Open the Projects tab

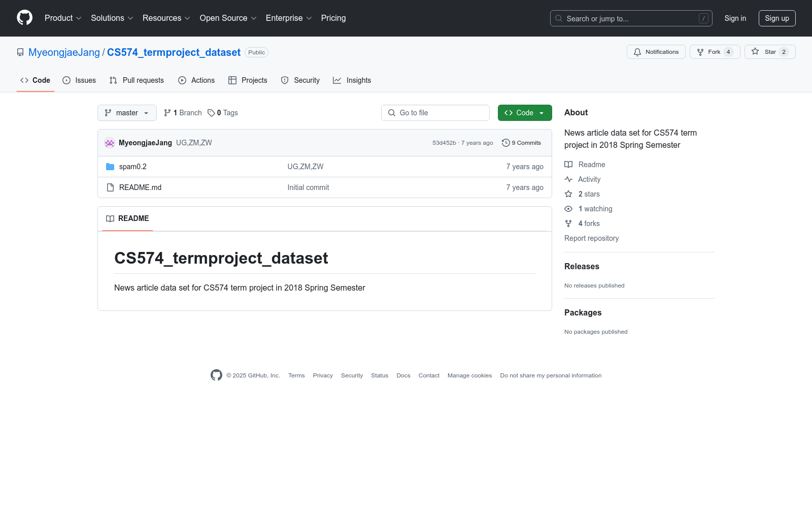(x=248, y=80)
